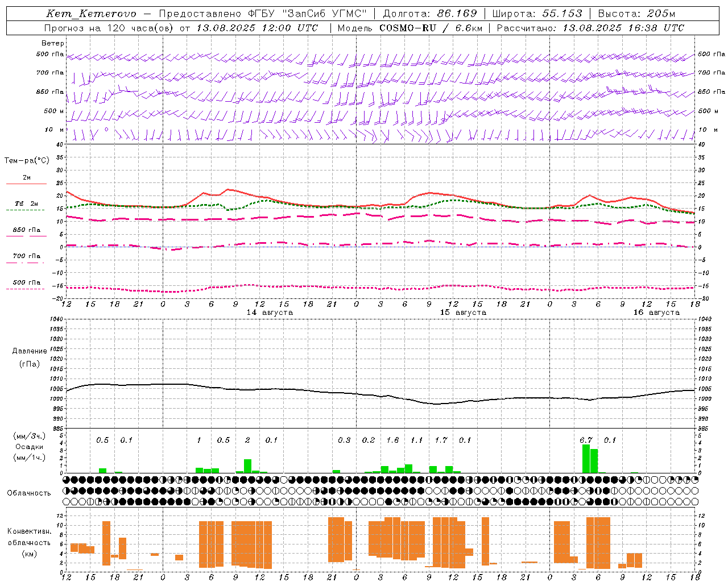The height and width of the screenshot is (582, 728).
Task: Click the station name Kem_Kemerovo
Action: point(91,14)
